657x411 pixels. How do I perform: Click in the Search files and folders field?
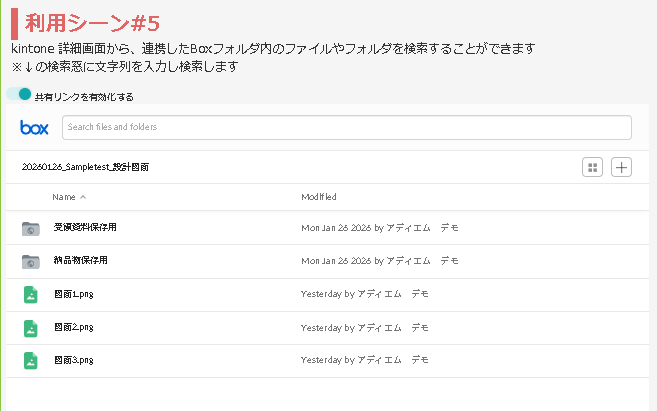click(346, 128)
